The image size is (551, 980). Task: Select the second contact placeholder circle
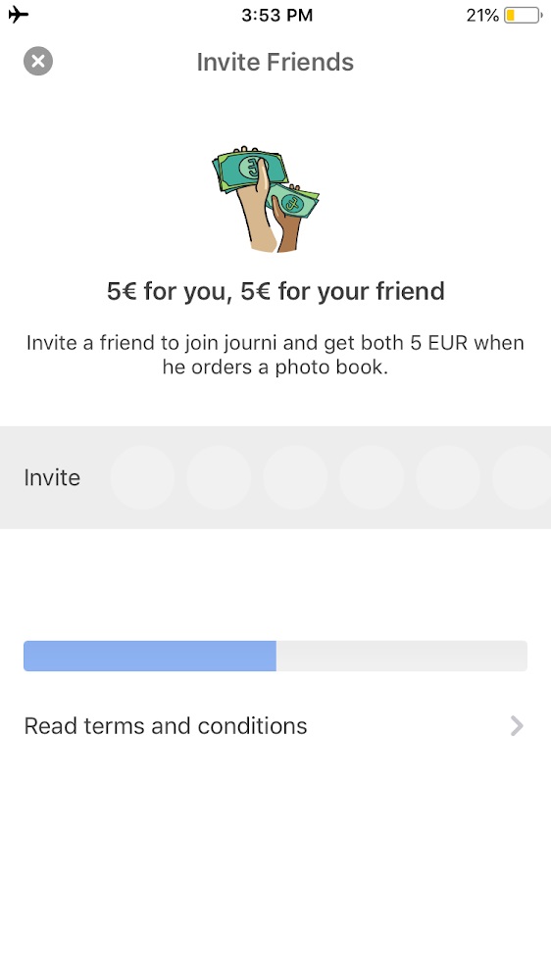[x=219, y=477]
